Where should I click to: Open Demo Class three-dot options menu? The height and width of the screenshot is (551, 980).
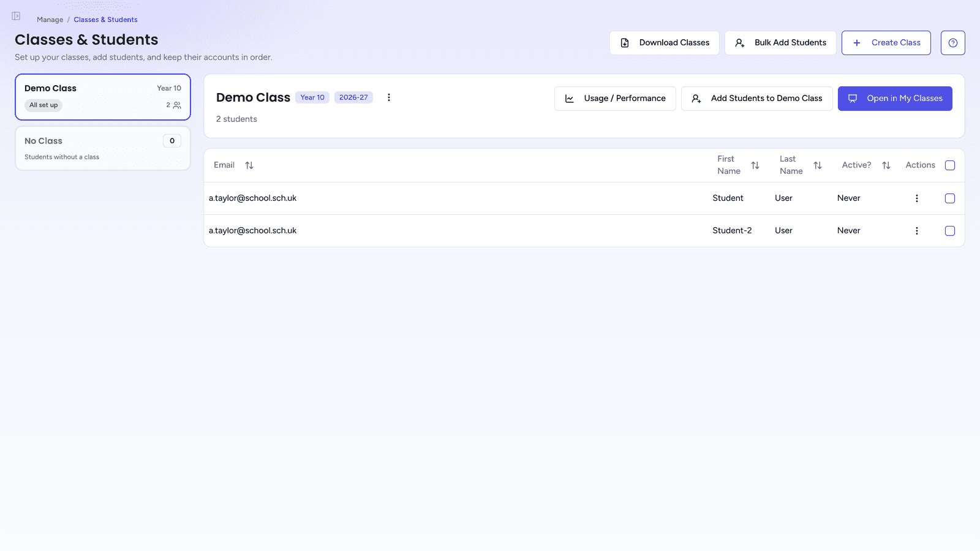(388, 97)
